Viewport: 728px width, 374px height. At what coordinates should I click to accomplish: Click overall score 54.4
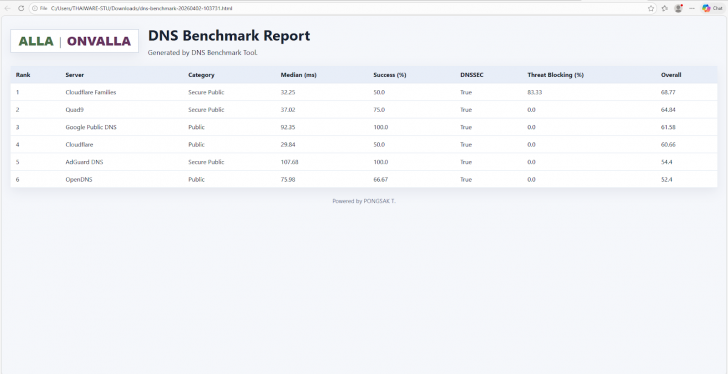point(667,162)
